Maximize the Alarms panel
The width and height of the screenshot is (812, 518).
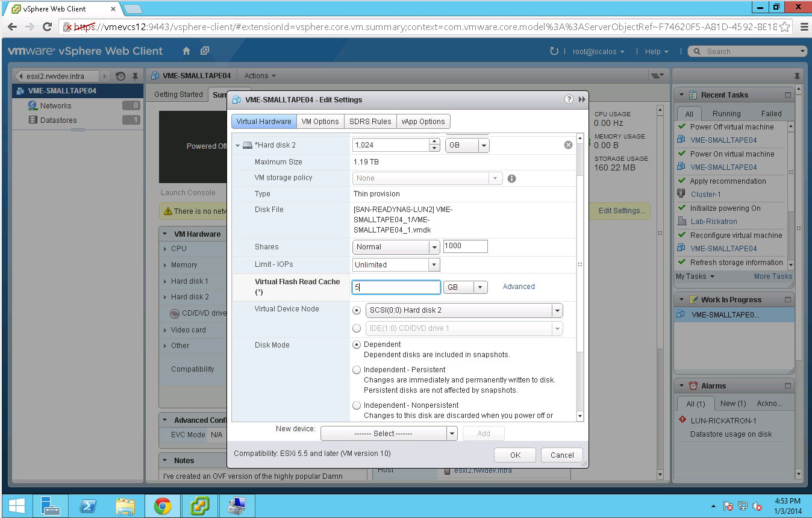tap(788, 385)
